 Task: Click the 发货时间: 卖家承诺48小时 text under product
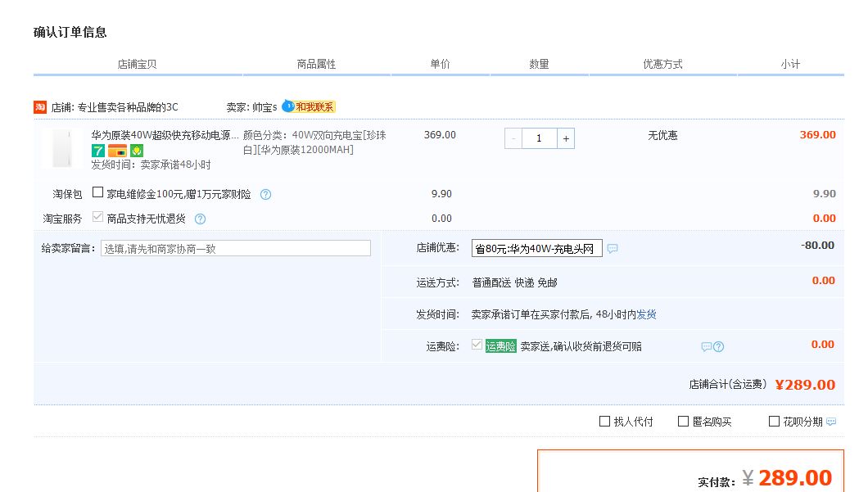pos(151,165)
